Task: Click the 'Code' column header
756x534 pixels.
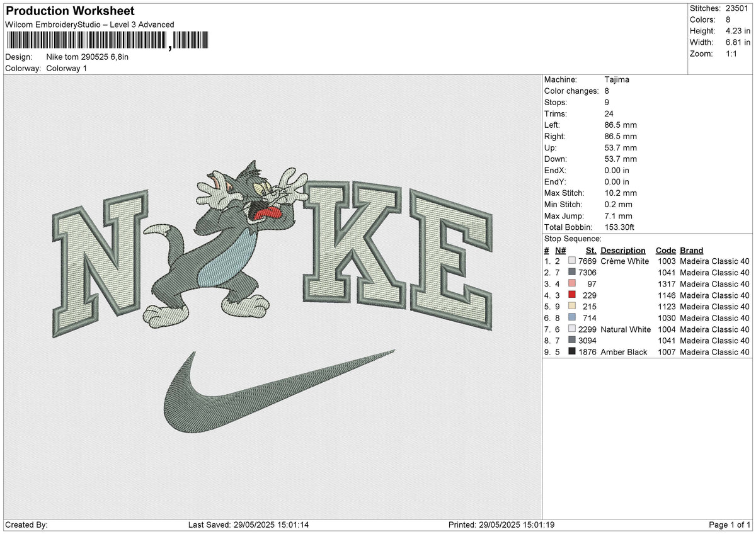Action: click(665, 250)
